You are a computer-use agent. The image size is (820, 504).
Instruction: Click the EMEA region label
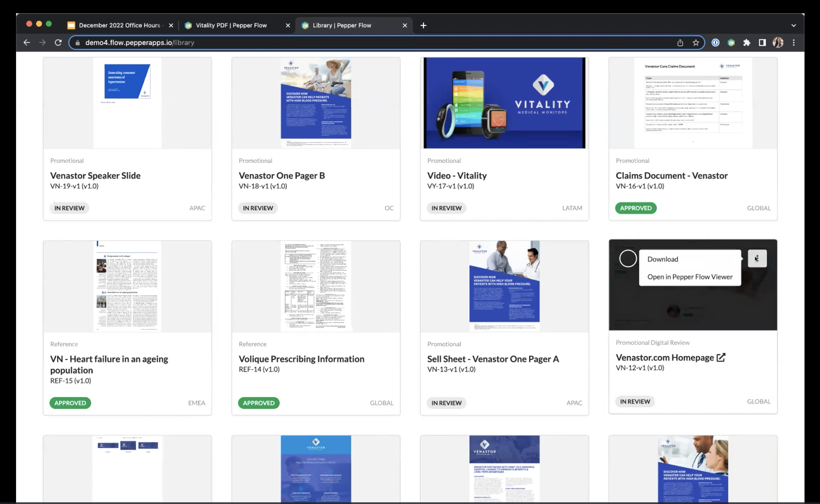point(197,403)
